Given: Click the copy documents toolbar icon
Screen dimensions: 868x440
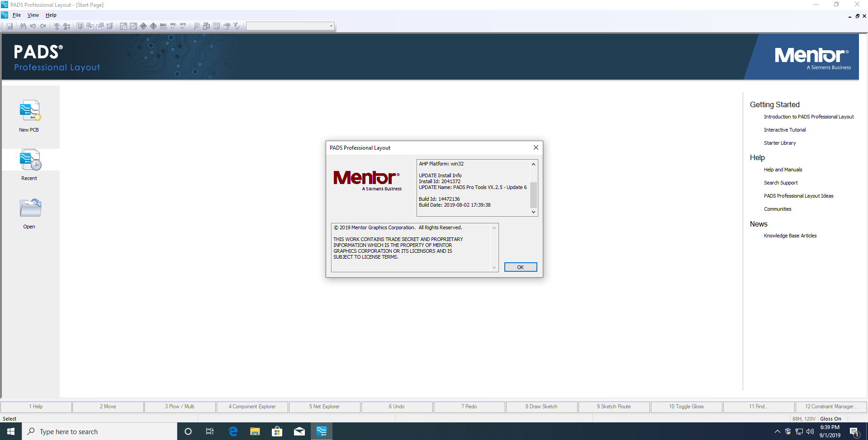Looking at the screenshot, I should (207, 26).
